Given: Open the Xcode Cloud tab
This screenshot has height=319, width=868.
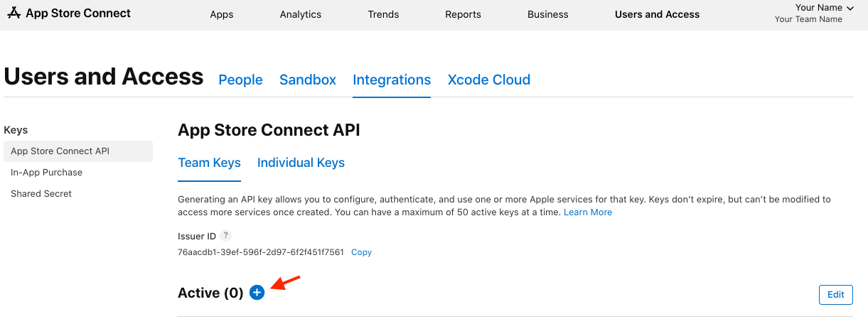Looking at the screenshot, I should [x=489, y=80].
